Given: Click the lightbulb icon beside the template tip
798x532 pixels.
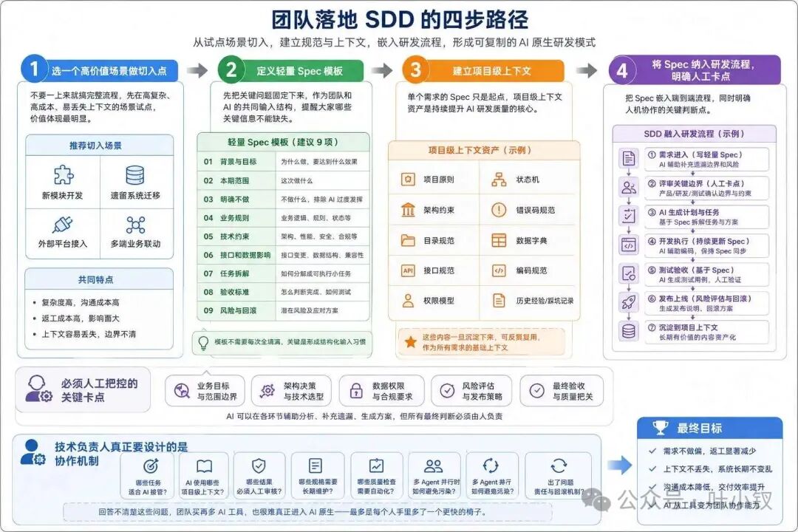Looking at the screenshot, I should click(x=203, y=343).
